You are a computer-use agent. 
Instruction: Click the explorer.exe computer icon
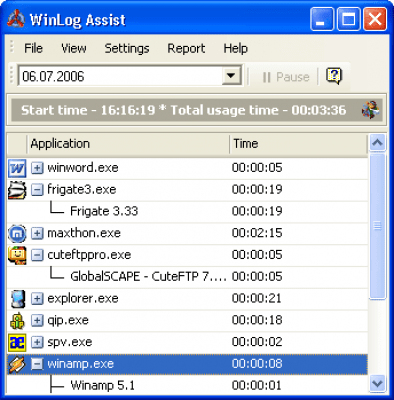[x=18, y=299]
